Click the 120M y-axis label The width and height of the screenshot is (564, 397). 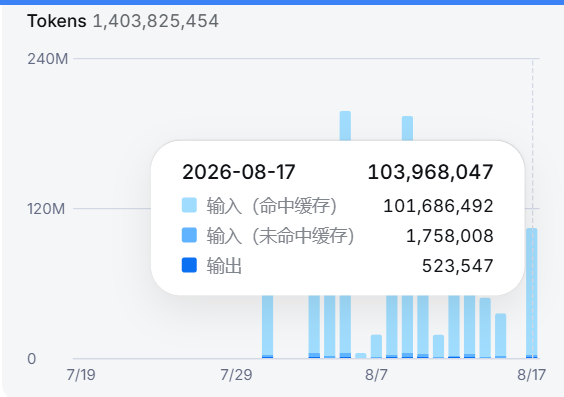(x=46, y=209)
